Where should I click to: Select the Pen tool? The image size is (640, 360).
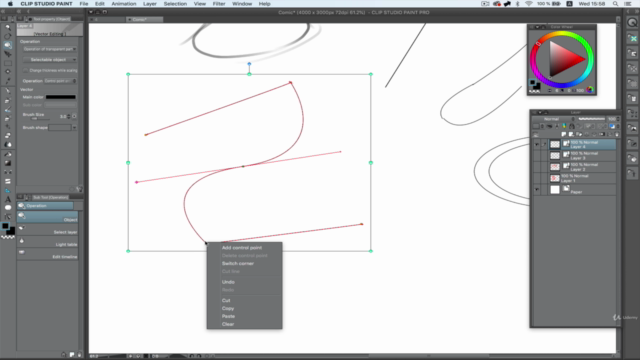point(8,91)
